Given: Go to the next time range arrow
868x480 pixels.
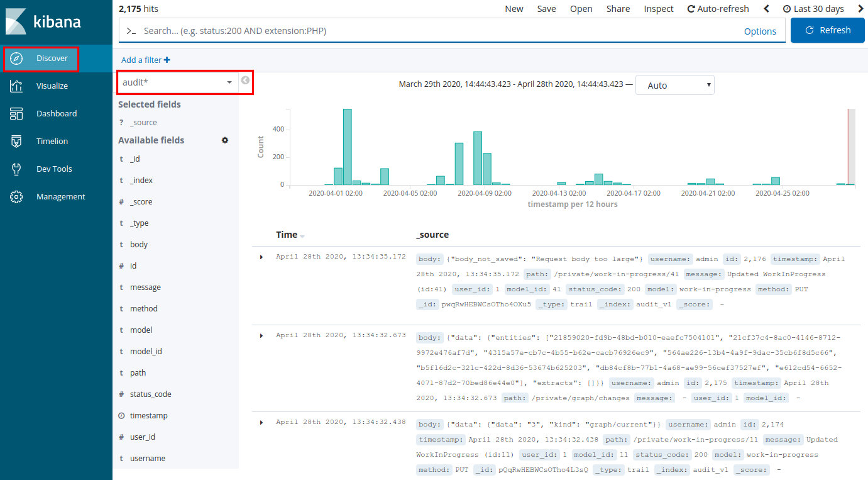Looking at the screenshot, I should (x=860, y=9).
